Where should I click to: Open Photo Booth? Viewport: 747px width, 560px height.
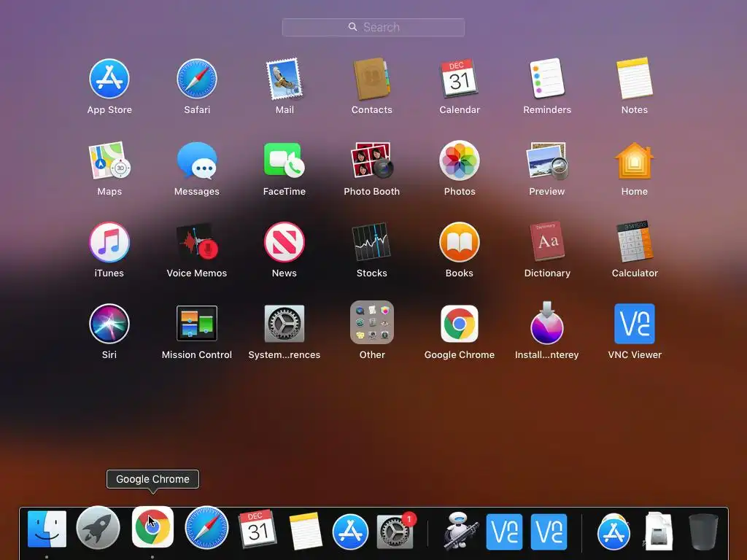pyautogui.click(x=371, y=161)
